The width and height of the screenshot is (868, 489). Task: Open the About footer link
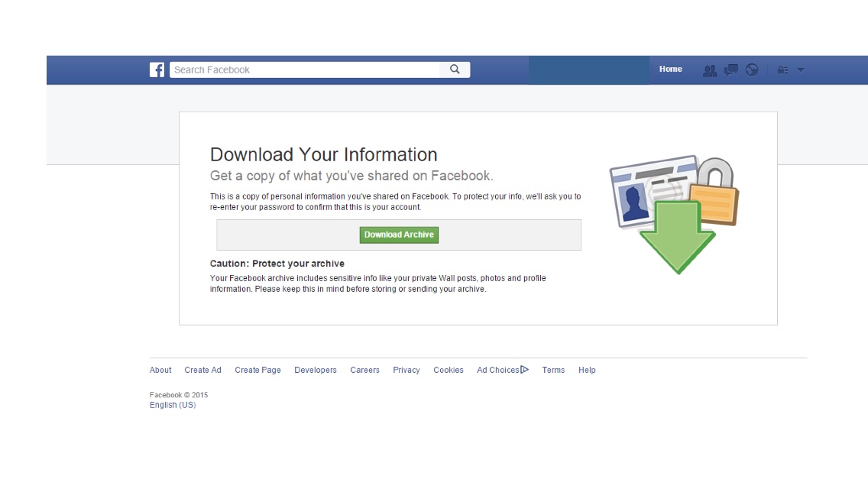(160, 370)
